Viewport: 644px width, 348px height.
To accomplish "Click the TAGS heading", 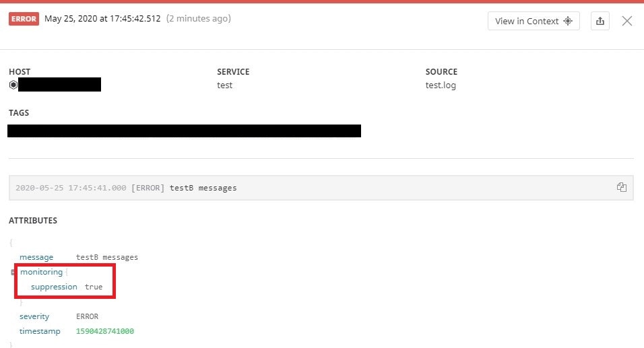I will [x=19, y=113].
